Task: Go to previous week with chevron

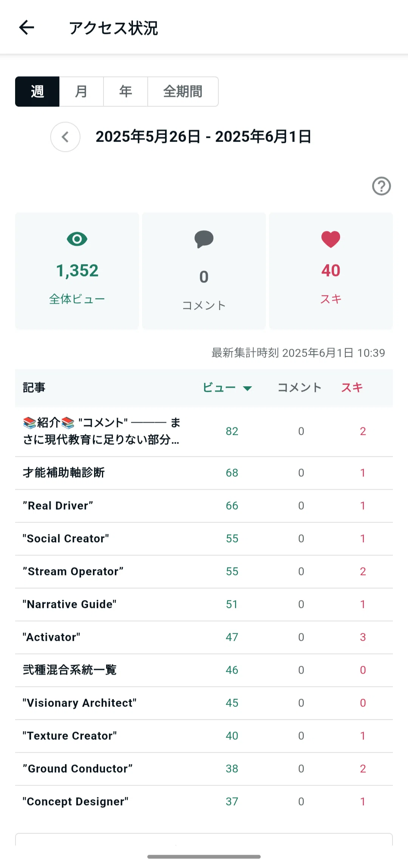Action: pos(65,137)
